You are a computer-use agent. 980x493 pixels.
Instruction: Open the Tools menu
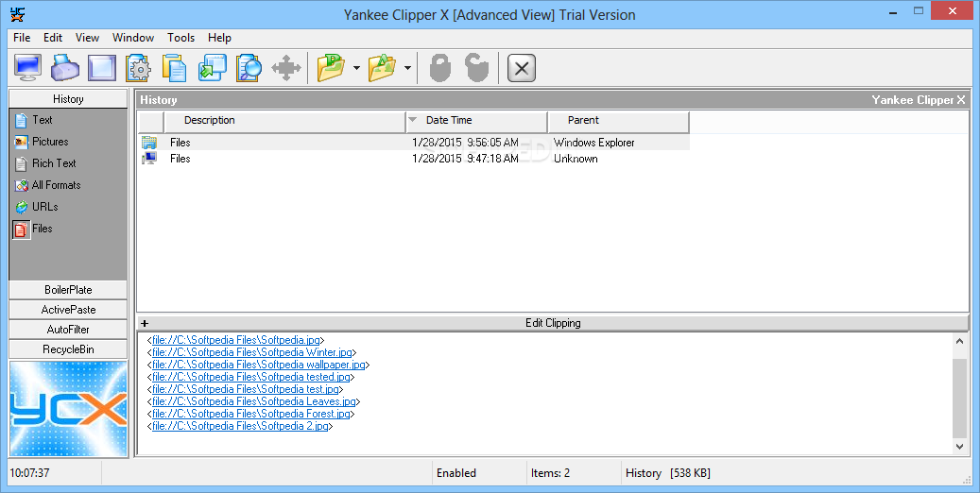tap(181, 38)
